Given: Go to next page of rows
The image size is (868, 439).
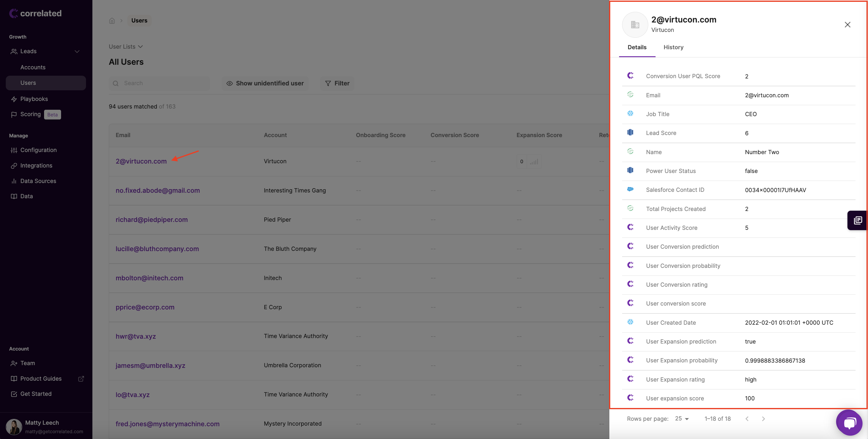Looking at the screenshot, I should coord(763,418).
